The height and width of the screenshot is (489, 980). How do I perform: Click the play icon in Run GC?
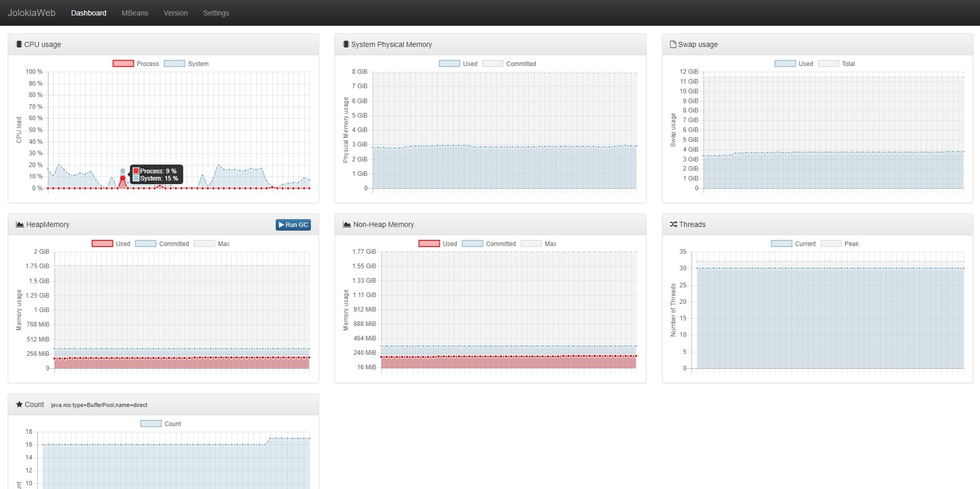point(281,225)
